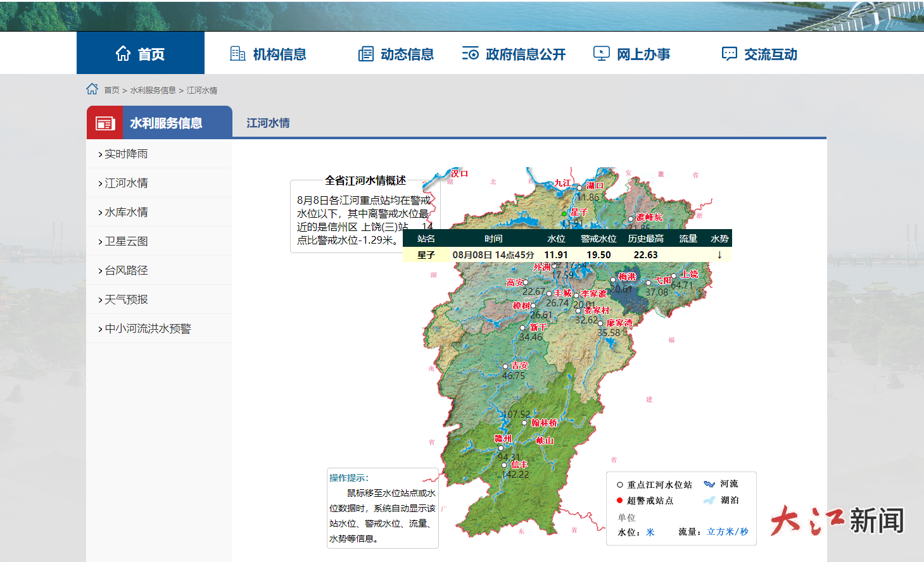Click the monitor icon beside 网上办事
This screenshot has height=562, width=924.
[601, 54]
